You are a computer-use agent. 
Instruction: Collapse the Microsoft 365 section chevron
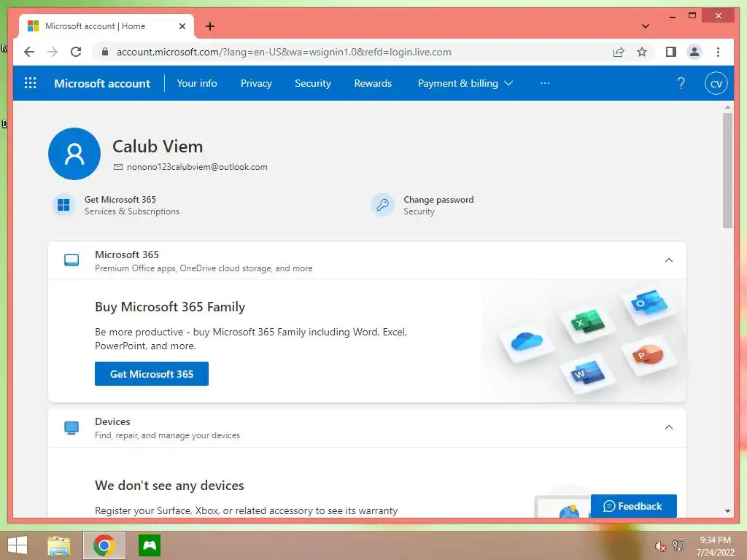click(x=669, y=260)
